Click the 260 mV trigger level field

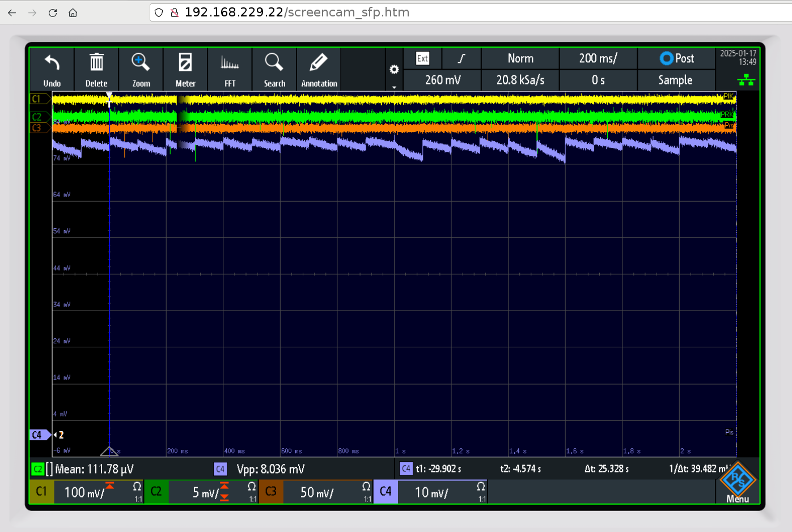click(442, 80)
